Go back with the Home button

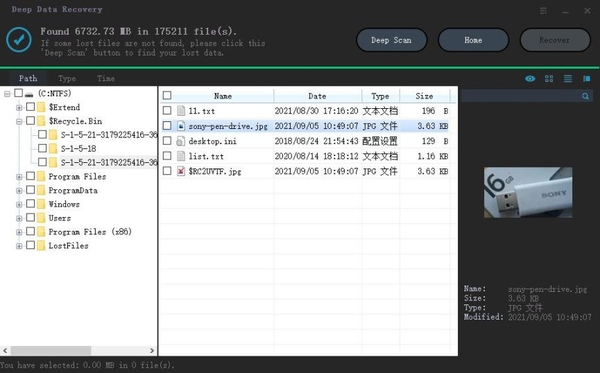pos(473,40)
